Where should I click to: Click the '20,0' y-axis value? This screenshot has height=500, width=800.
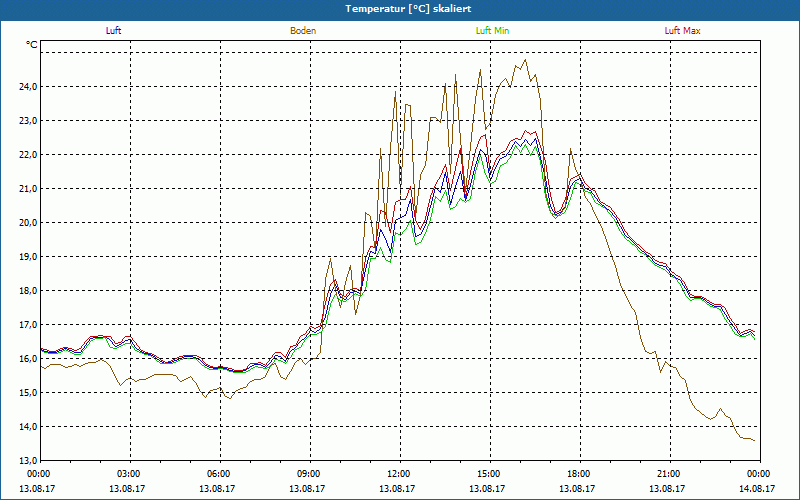coord(28,223)
